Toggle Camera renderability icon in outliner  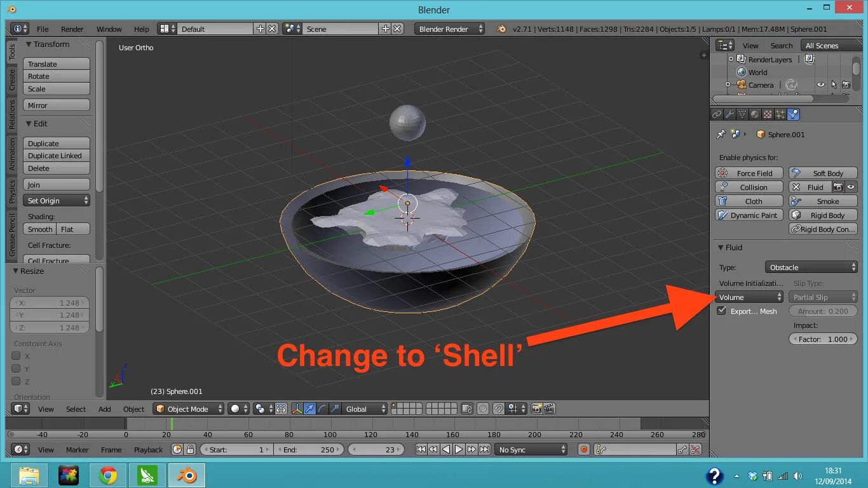(x=846, y=85)
